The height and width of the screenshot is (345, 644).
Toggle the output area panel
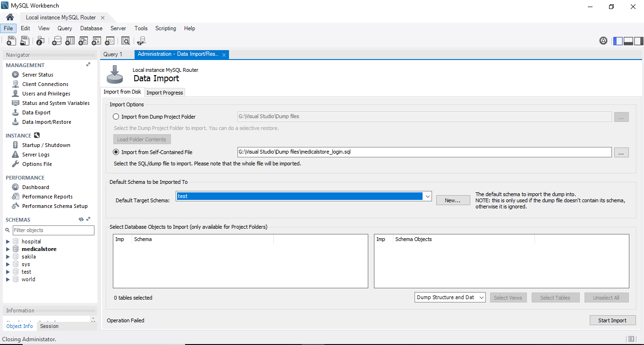[x=628, y=41]
